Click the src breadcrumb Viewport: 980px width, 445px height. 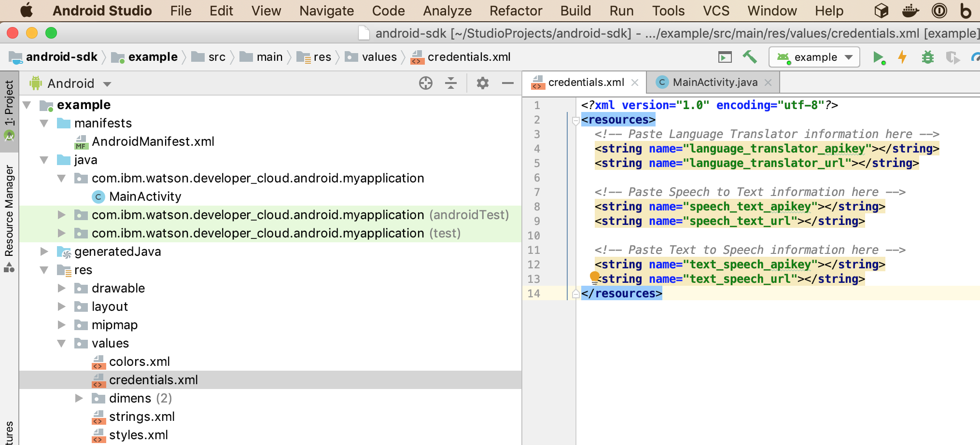(x=209, y=57)
